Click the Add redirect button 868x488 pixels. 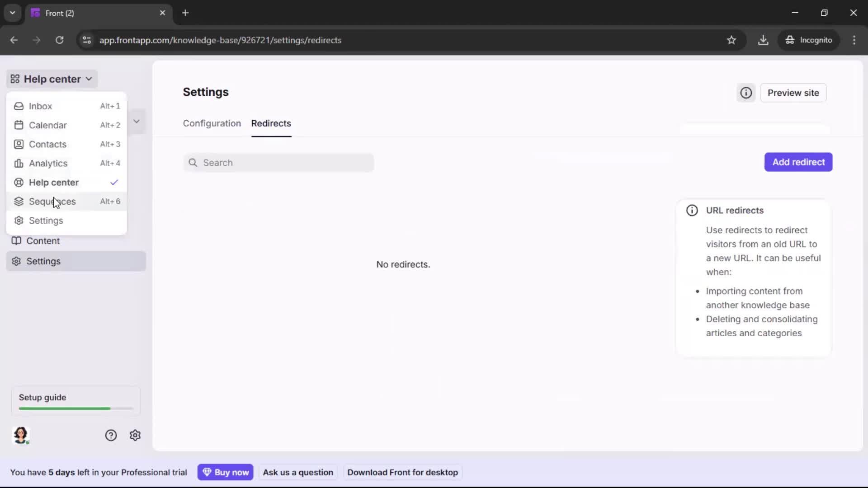(798, 162)
